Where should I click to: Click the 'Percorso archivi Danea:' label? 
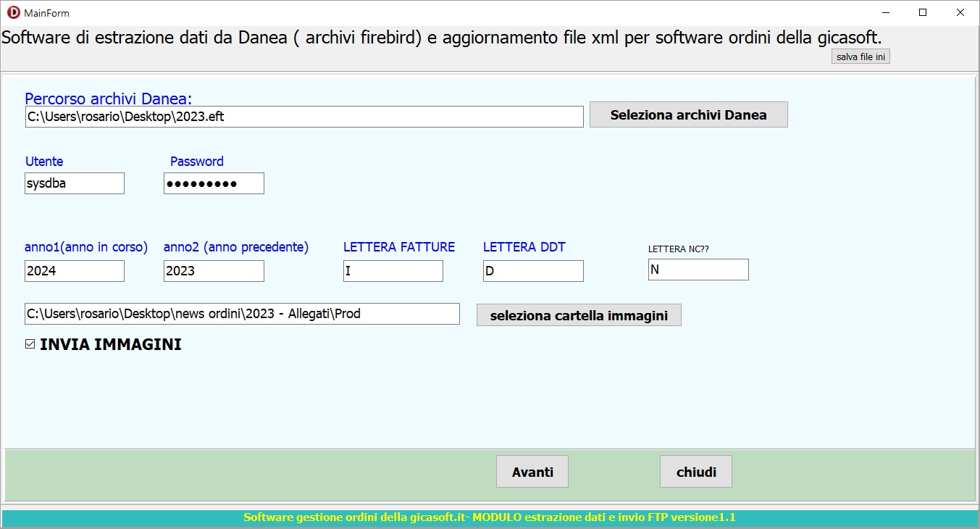(x=108, y=99)
